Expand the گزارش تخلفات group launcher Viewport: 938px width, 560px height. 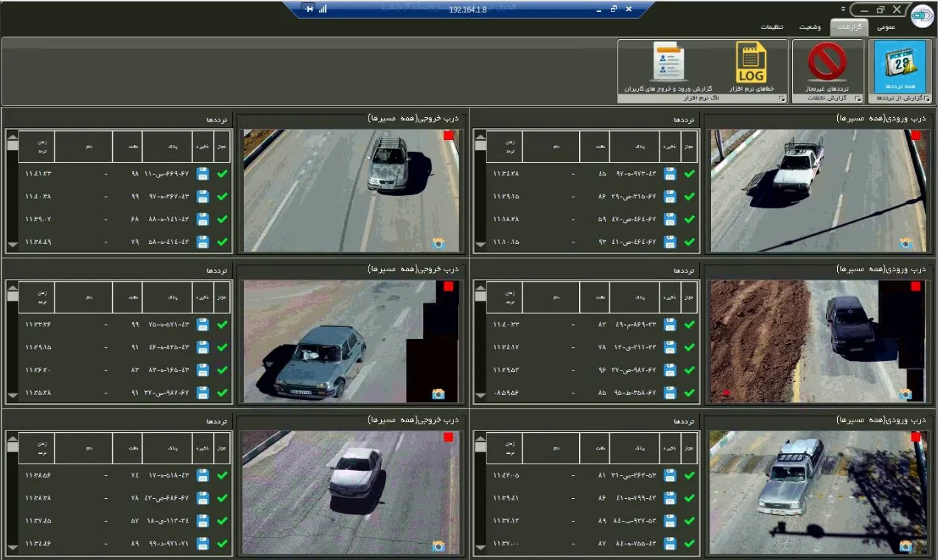click(858, 98)
